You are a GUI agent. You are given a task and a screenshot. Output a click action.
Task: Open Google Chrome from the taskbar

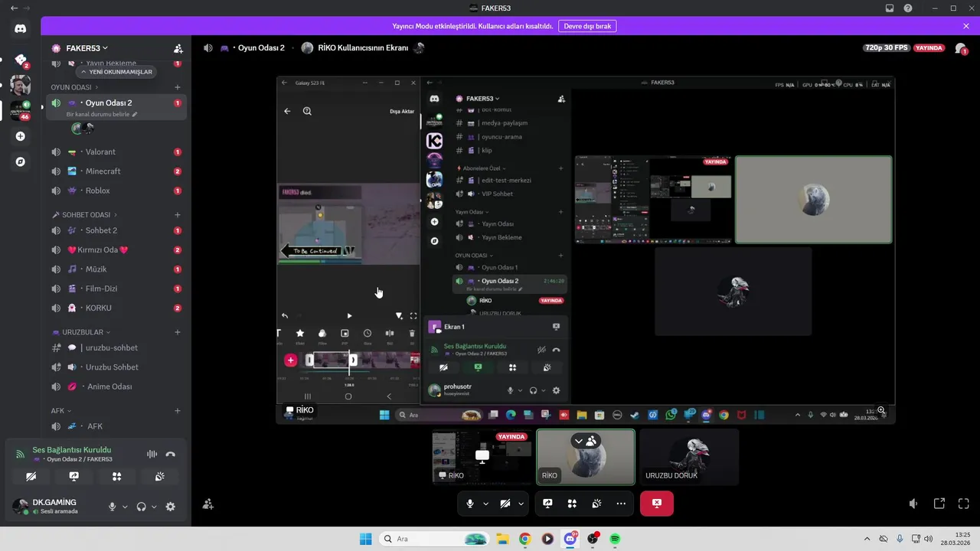point(524,539)
